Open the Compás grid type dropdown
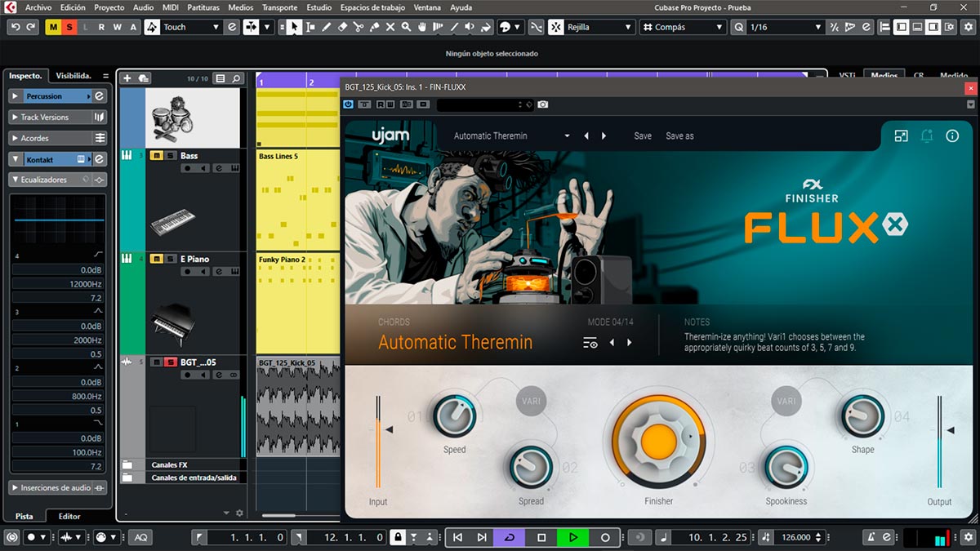This screenshot has height=551, width=980. click(x=683, y=27)
